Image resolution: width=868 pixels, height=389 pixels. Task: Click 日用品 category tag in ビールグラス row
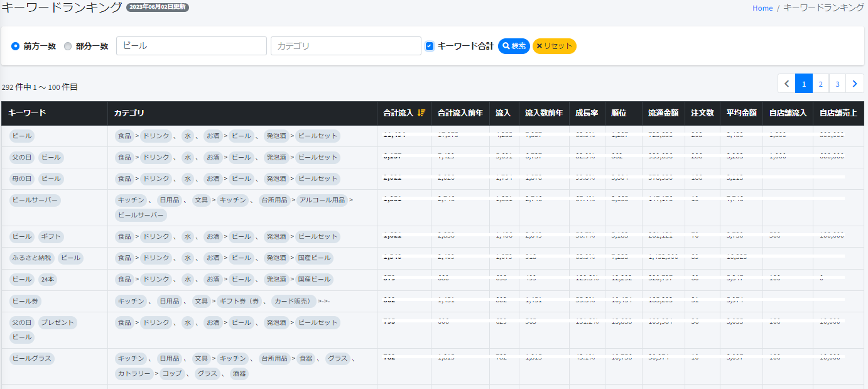170,358
